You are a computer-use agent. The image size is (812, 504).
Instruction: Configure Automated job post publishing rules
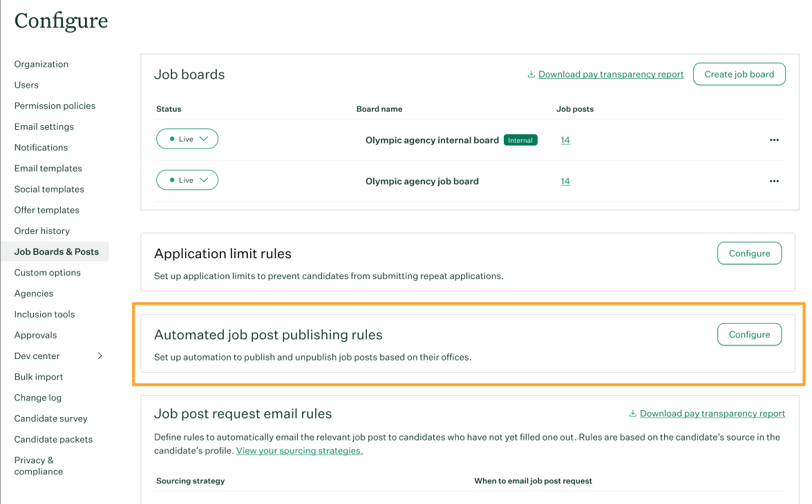(x=749, y=334)
